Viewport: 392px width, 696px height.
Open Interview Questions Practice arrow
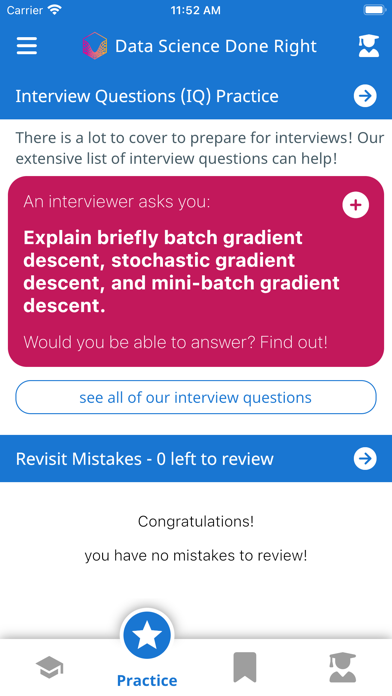365,96
